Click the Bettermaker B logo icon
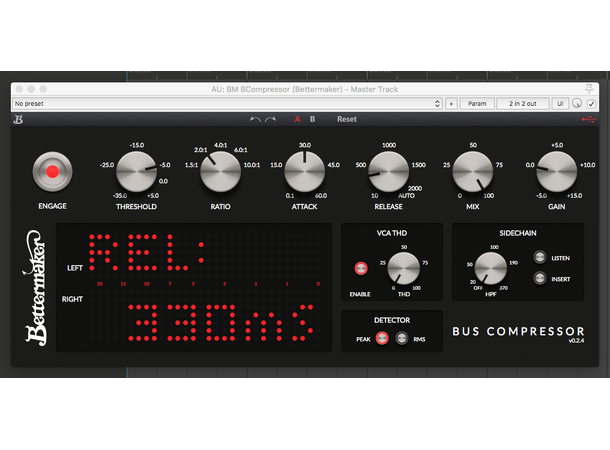The width and height of the screenshot is (610, 450). pyautogui.click(x=18, y=119)
